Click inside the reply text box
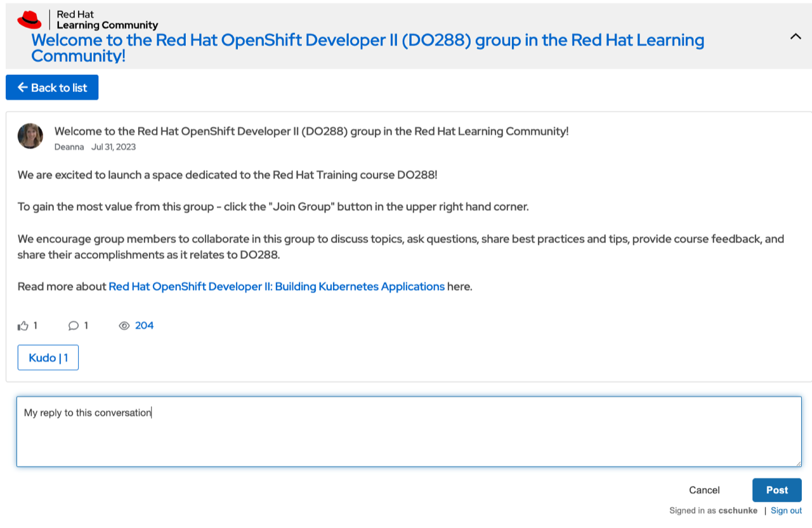The height and width of the screenshot is (528, 812). click(x=406, y=432)
